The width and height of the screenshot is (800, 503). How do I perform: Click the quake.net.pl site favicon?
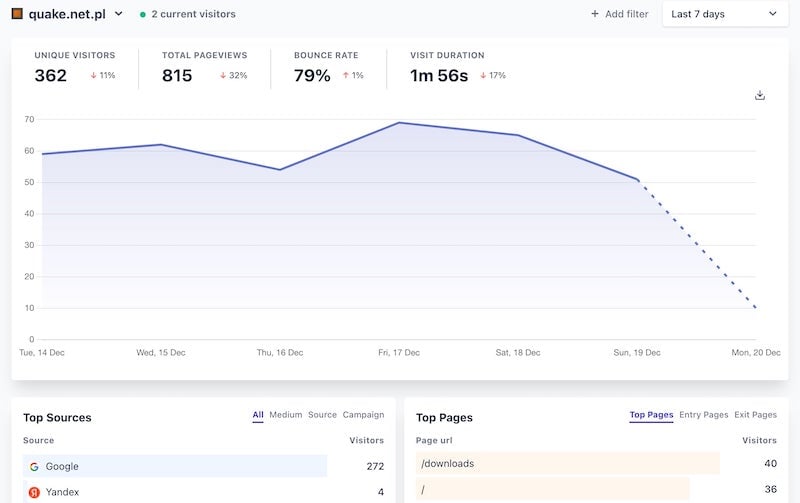(x=17, y=14)
